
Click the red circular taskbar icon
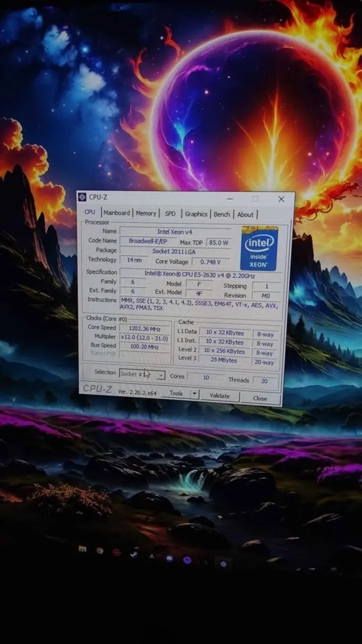(x=117, y=552)
